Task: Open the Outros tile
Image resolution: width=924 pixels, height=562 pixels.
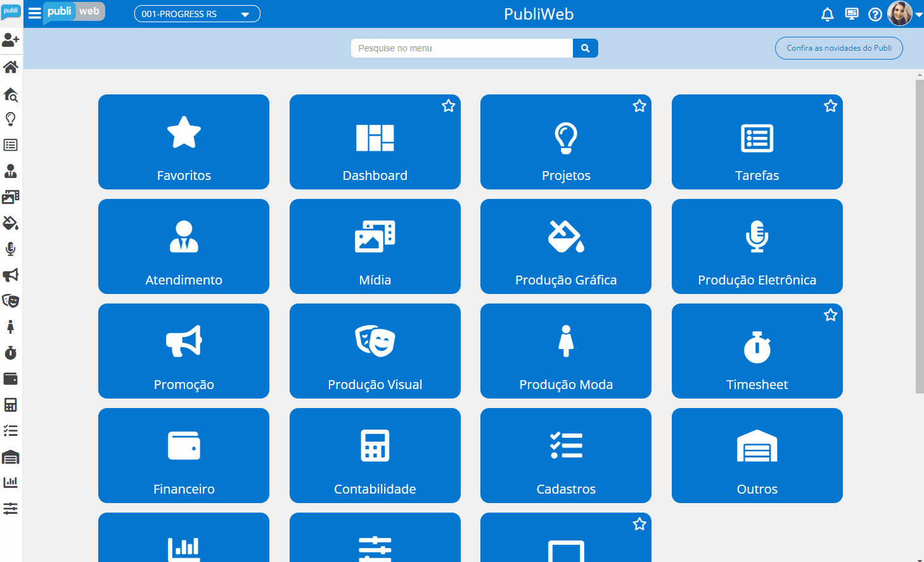Action: coord(757,456)
